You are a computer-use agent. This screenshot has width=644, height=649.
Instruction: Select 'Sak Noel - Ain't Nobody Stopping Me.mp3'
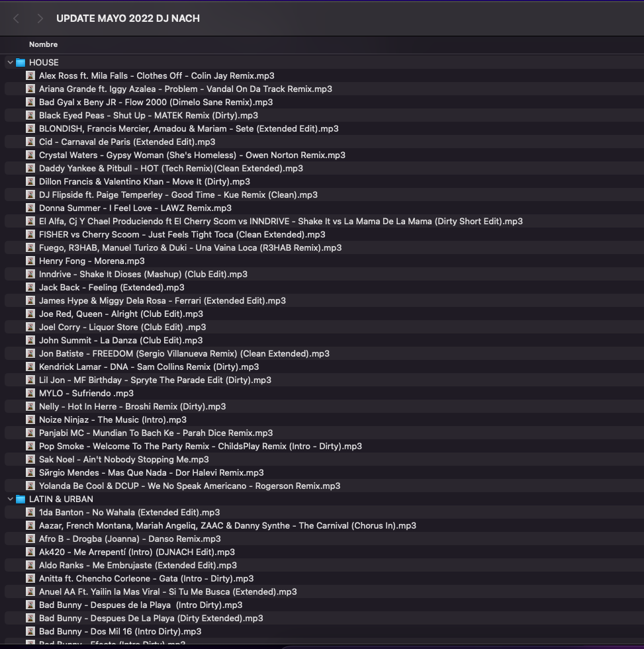[124, 460]
